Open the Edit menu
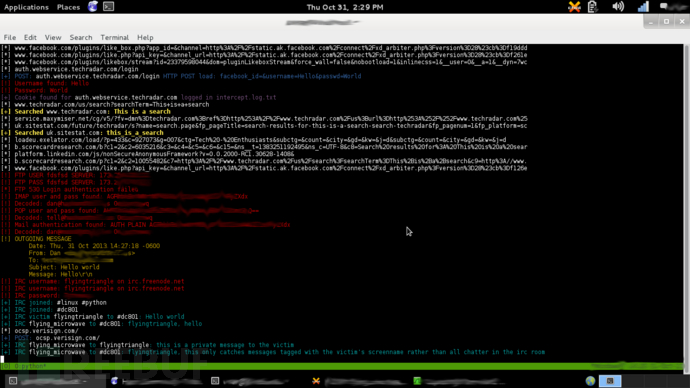 [30, 37]
